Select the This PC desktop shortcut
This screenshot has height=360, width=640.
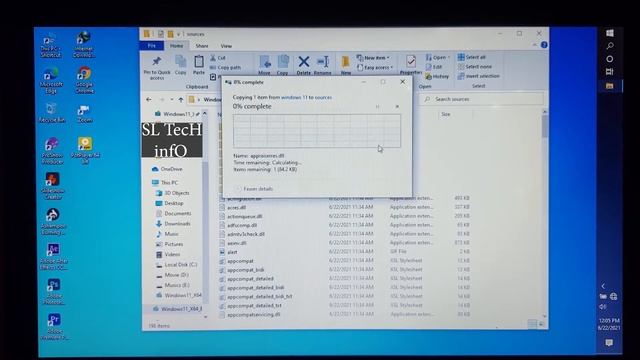[50, 45]
